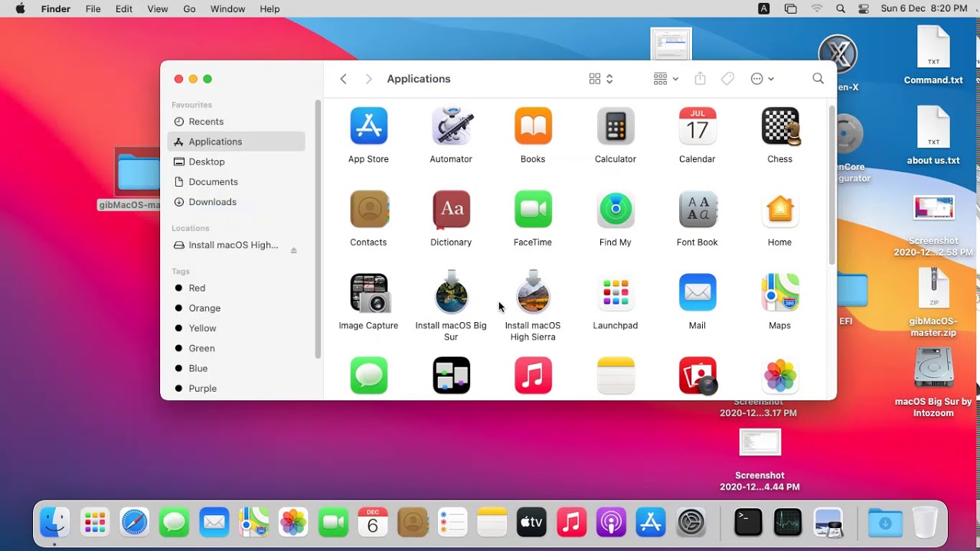Open Control Center from the menu bar

tap(864, 8)
